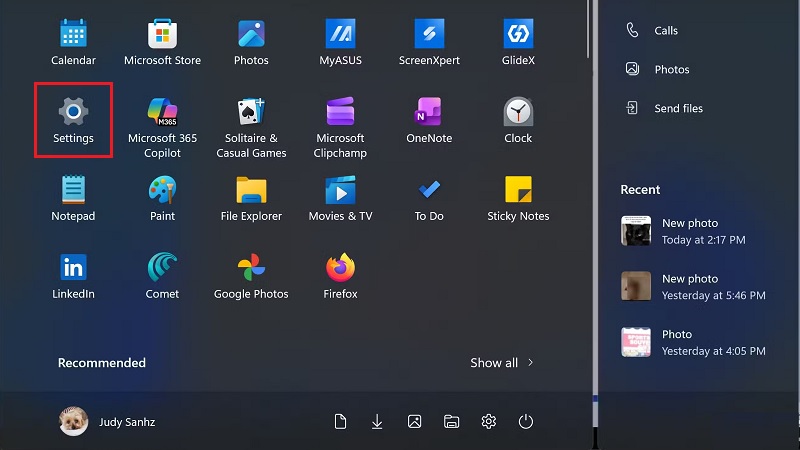Open Downloads folder icon in bottom bar
The height and width of the screenshot is (450, 800).
point(377,421)
